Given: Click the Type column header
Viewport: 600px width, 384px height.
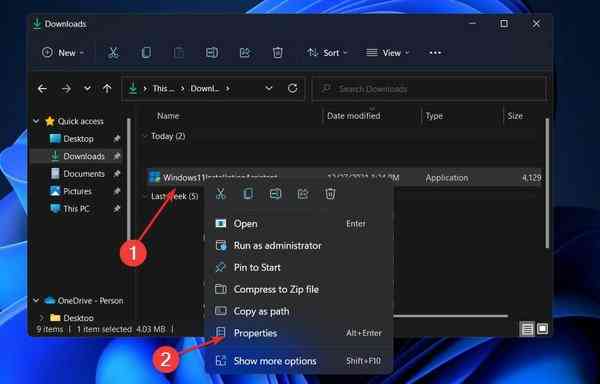Looking at the screenshot, I should point(434,116).
